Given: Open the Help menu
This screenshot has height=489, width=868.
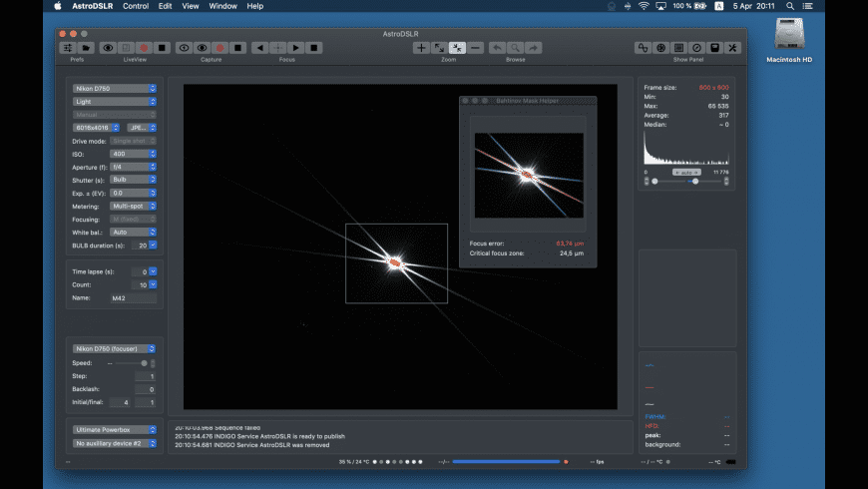Looking at the screenshot, I should click(x=255, y=6).
